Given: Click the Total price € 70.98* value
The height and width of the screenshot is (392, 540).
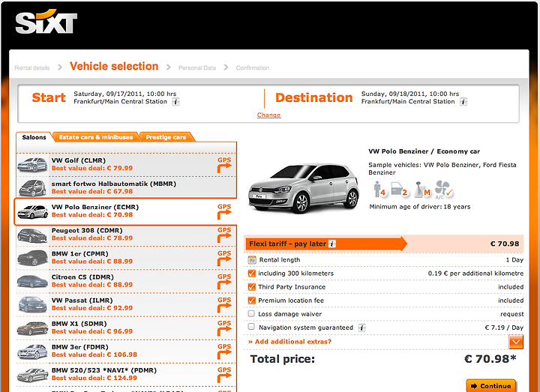Looking at the screenshot, I should tap(490, 359).
